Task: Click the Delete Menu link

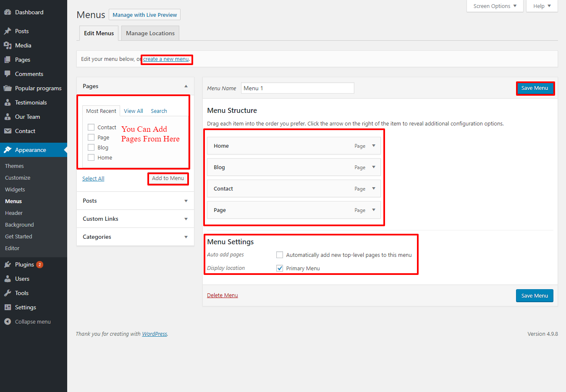Action: point(222,295)
